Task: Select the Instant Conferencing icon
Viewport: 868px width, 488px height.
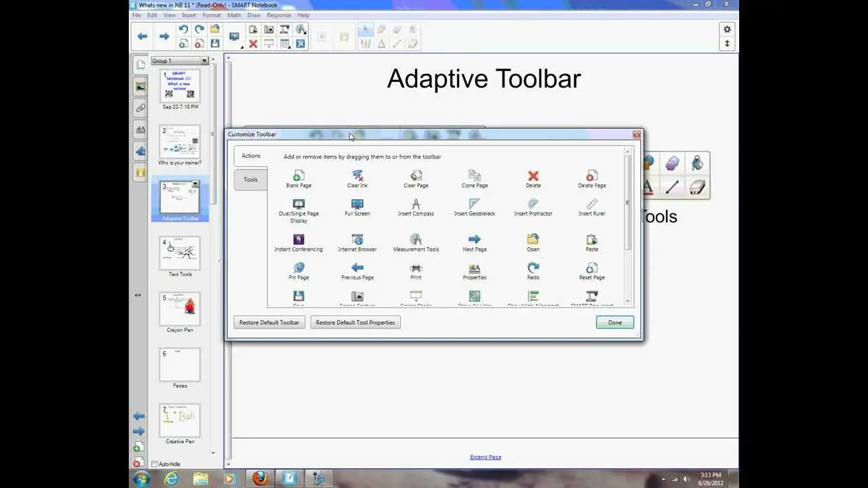Action: (298, 239)
